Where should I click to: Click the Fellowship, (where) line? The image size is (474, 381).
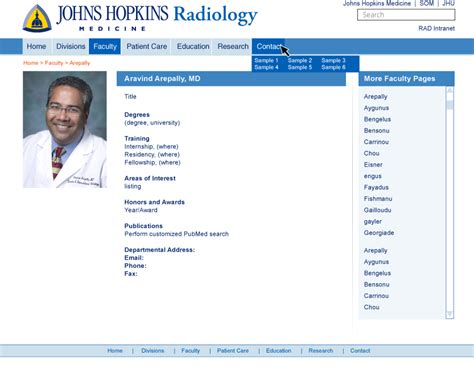click(x=152, y=162)
